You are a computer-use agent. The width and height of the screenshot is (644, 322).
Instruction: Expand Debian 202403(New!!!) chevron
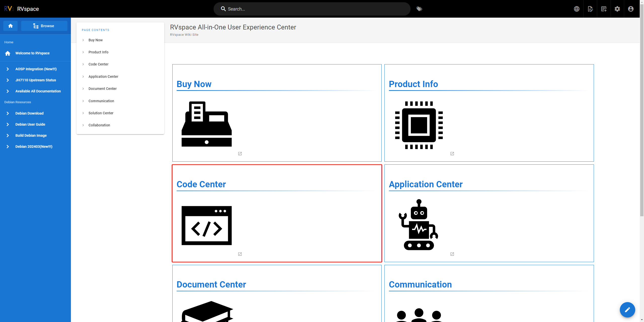tap(8, 147)
